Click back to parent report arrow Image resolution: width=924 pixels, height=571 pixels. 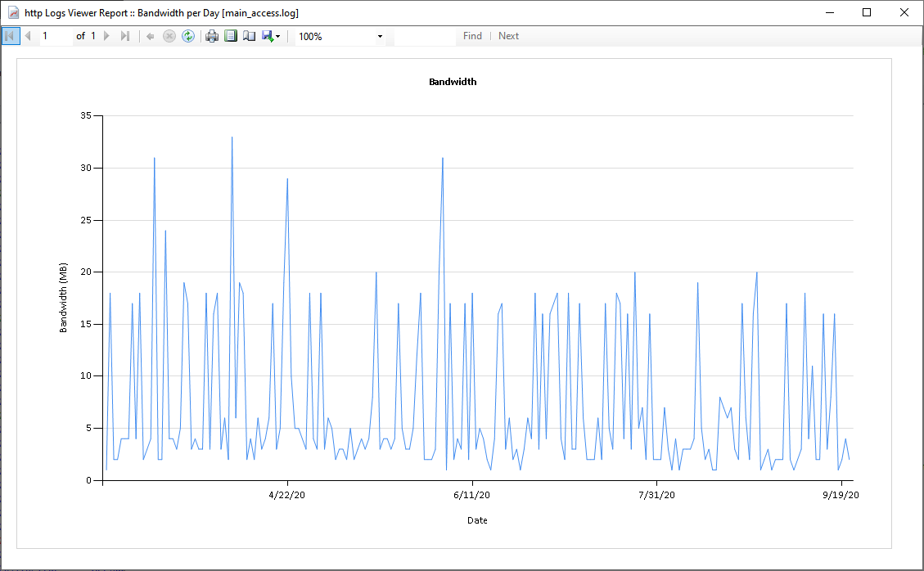click(151, 37)
